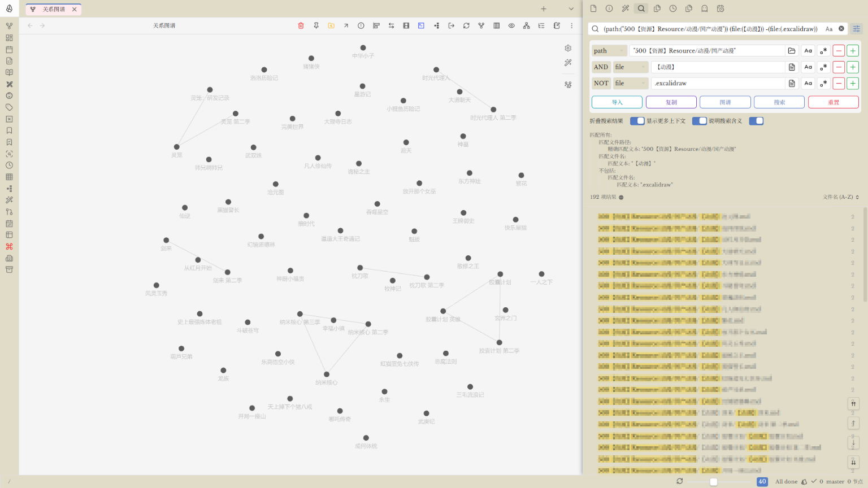Viewport: 868px width, 488px height.
Task: Toggle show more context switch
Action: coord(699,121)
